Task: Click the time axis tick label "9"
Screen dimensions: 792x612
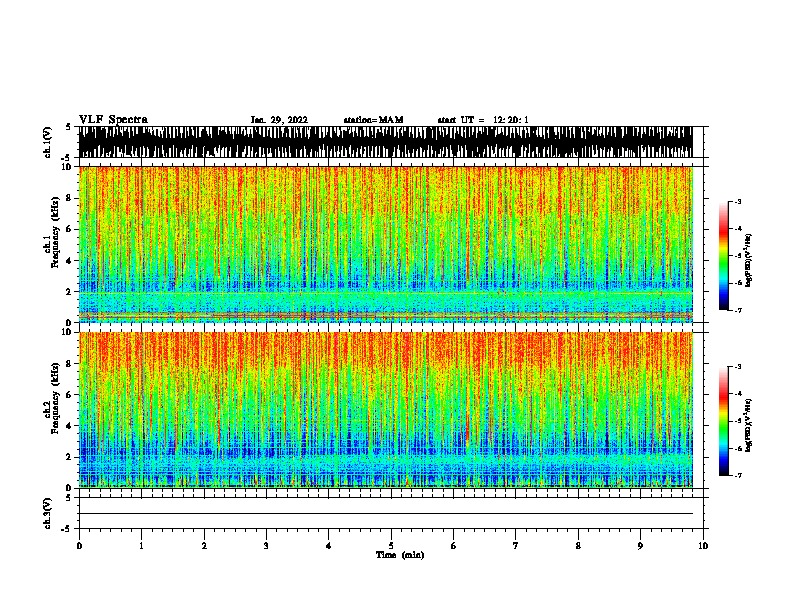Action: coord(640,546)
